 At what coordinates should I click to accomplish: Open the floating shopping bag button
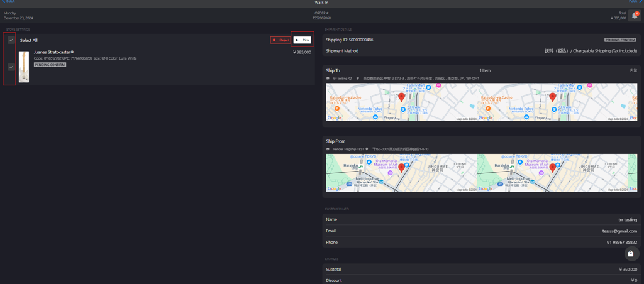pyautogui.click(x=631, y=254)
